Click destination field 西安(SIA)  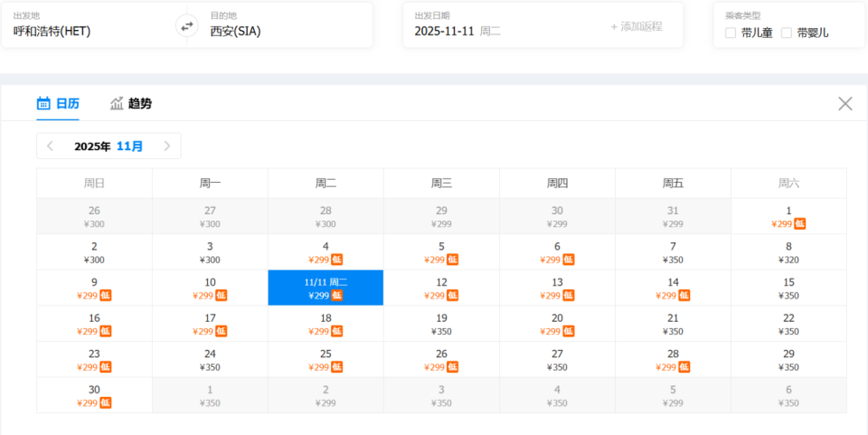pyautogui.click(x=271, y=31)
